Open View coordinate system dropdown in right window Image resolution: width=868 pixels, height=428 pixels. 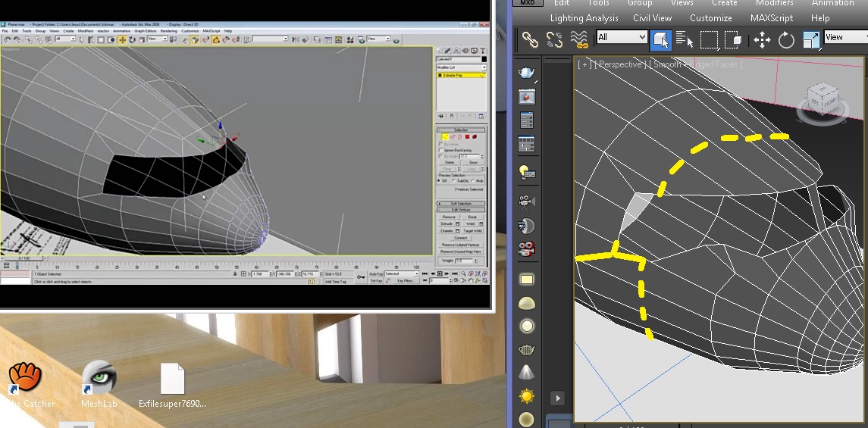tap(845, 38)
